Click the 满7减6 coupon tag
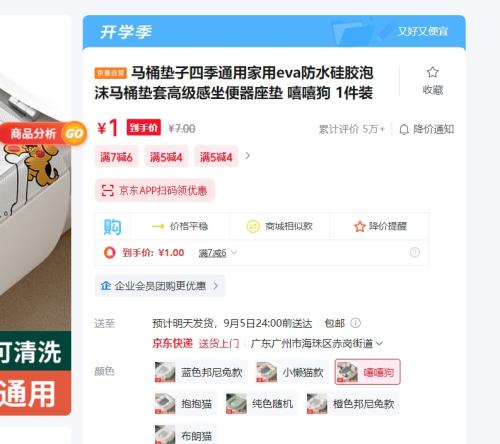Screen dimensions: 500x444 tap(116, 156)
